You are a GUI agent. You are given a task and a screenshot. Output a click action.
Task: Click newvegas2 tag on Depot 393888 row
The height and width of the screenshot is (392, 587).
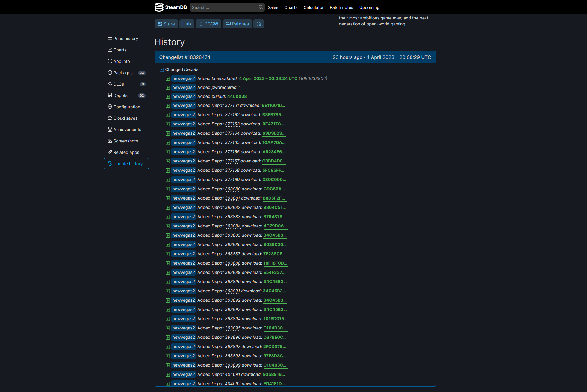point(184,263)
